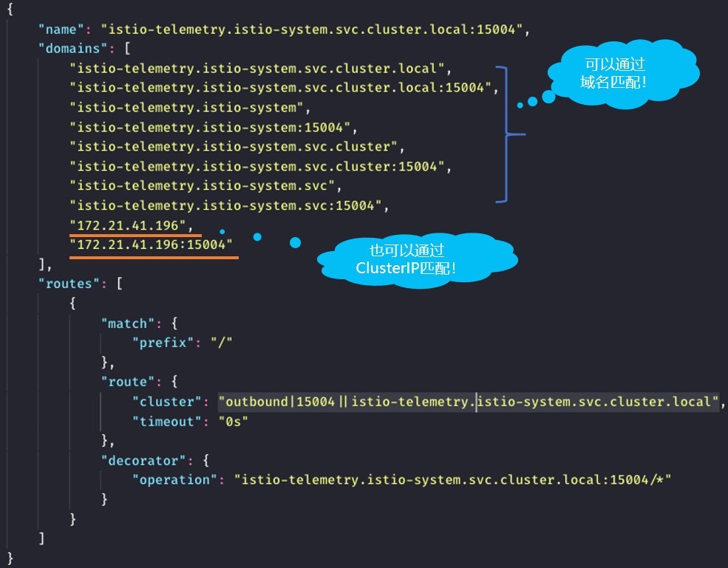Viewport: 728px width, 568px height.
Task: Click the "istio-telemetry.istio-system.svc:15004" domain string
Action: tap(228, 205)
